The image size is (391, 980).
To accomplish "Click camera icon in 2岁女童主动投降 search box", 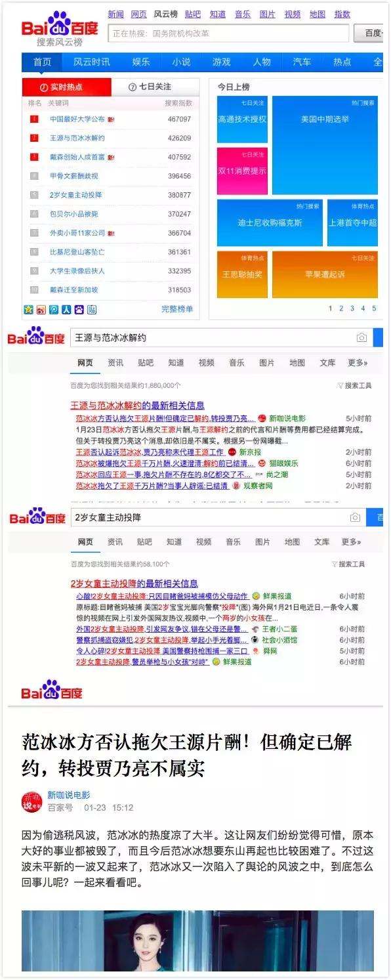I will (x=355, y=517).
